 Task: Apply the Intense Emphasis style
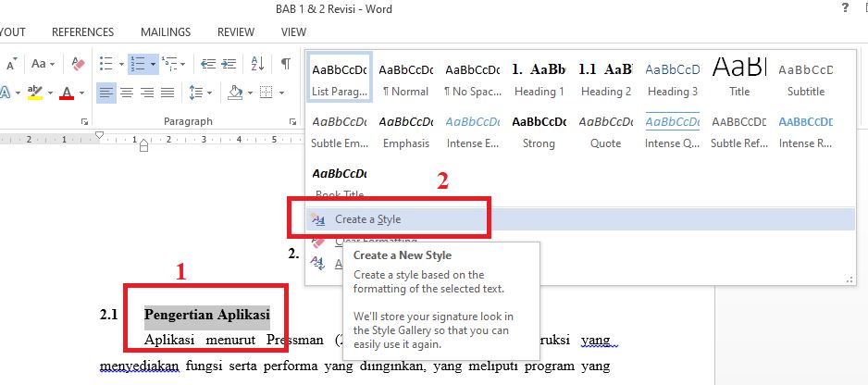tap(473, 130)
